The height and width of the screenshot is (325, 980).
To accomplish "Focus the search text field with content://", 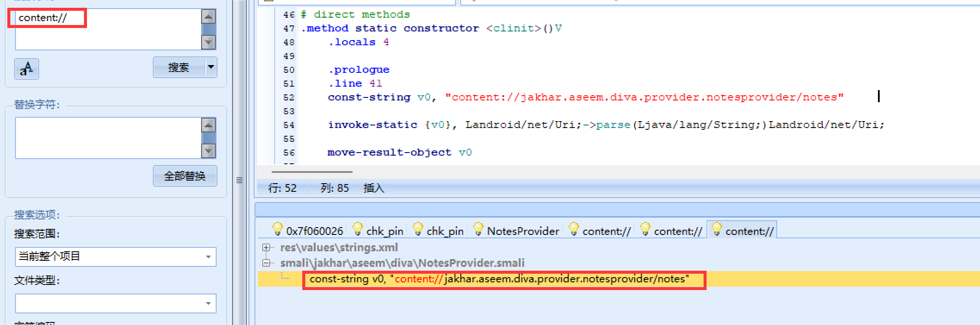I will (109, 29).
